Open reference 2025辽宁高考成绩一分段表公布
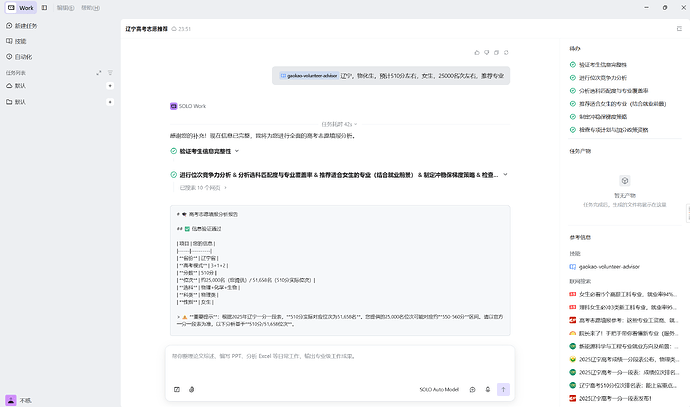The height and width of the screenshot is (407, 690). (624, 359)
